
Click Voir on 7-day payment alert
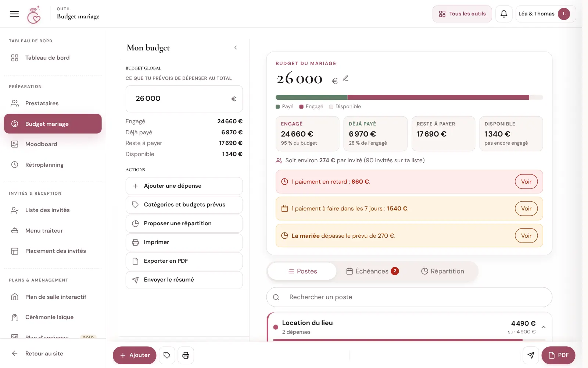point(526,209)
